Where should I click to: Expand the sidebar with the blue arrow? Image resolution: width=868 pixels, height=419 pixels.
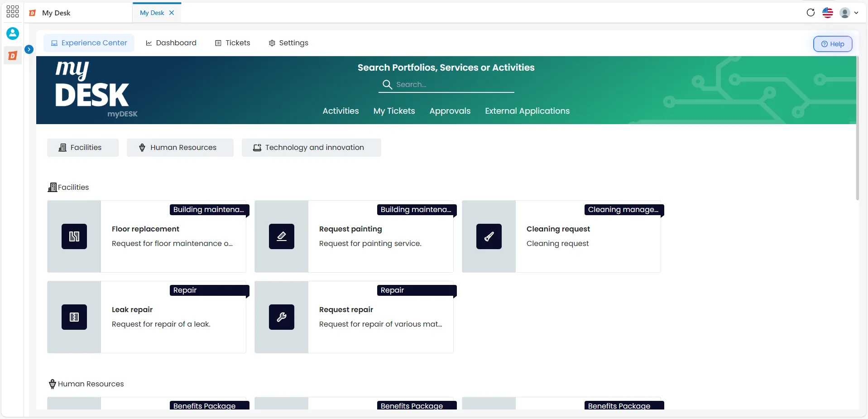coord(29,49)
